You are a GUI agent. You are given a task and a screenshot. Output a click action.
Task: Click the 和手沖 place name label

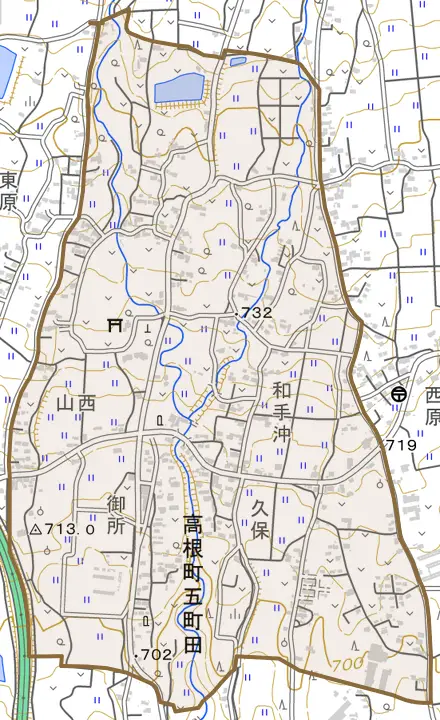click(282, 411)
